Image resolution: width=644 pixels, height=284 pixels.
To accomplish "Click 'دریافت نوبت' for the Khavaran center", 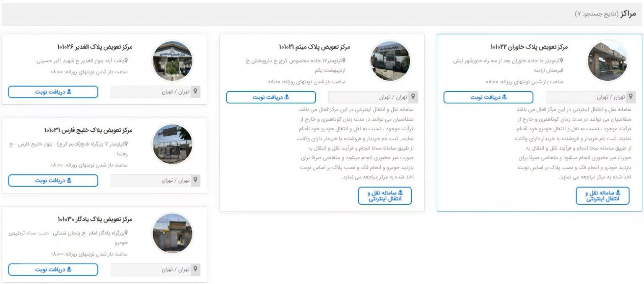I will [x=488, y=97].
